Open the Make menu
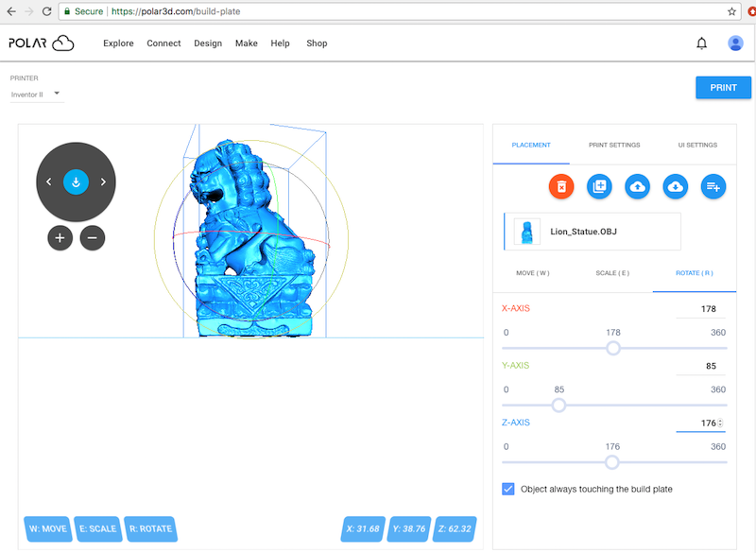 click(247, 43)
